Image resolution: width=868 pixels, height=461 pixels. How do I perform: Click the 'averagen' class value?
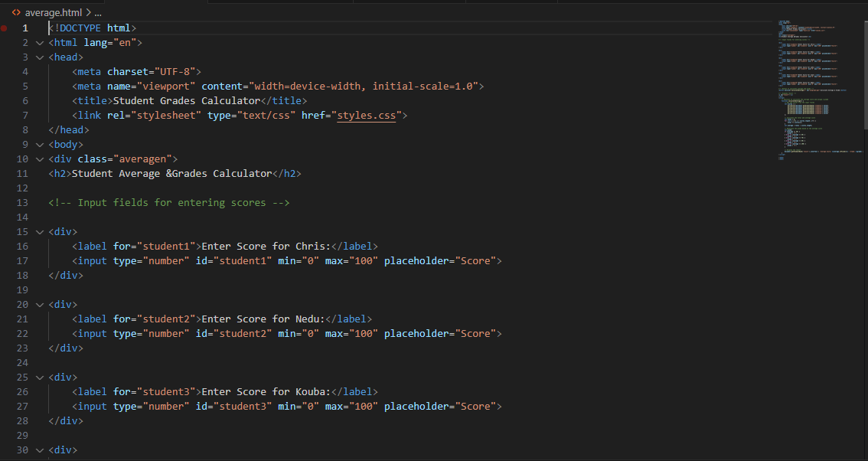(143, 159)
